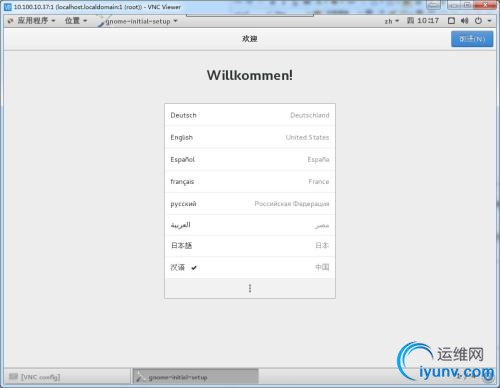
Task: Click the blue Next button
Action: tap(472, 39)
